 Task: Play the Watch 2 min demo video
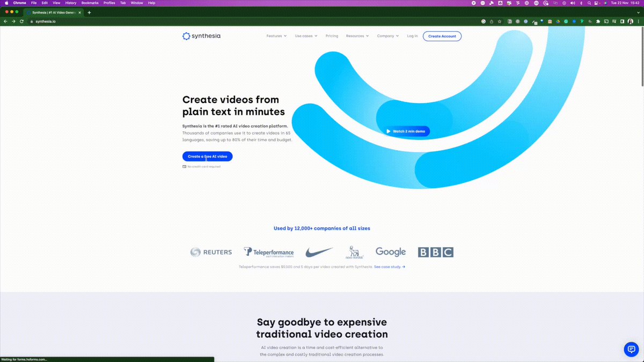pyautogui.click(x=407, y=131)
